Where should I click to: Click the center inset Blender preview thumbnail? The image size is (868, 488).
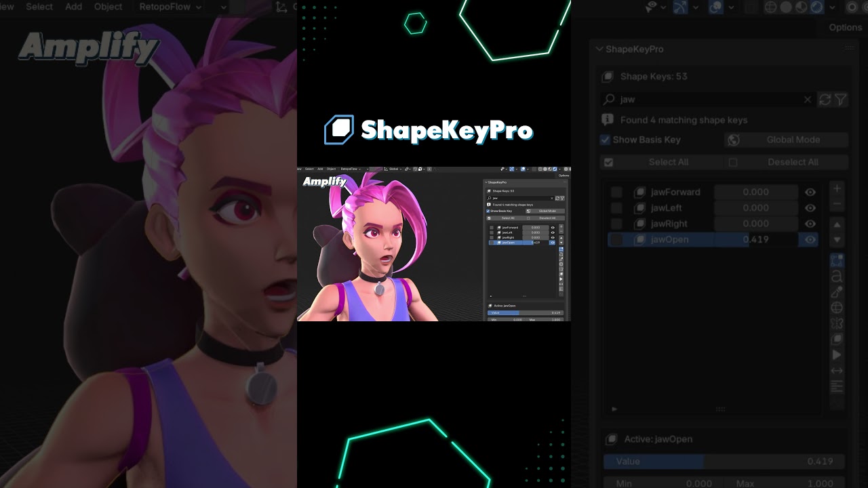(x=434, y=244)
